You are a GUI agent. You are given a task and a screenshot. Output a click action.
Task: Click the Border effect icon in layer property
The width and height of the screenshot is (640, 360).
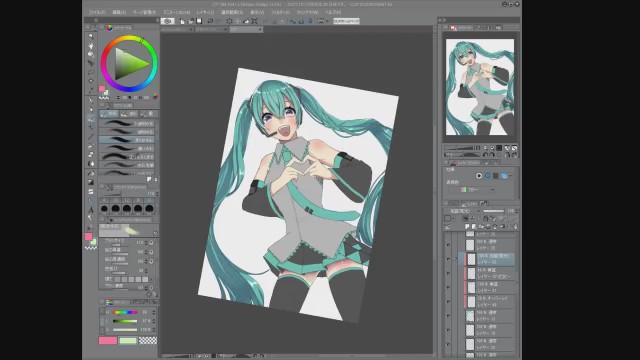(x=479, y=176)
